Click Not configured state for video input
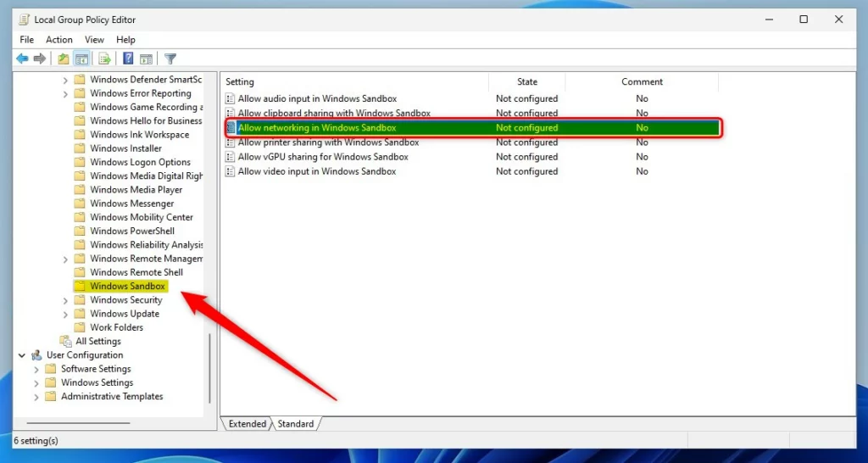Screen dimensions: 868x463 click(x=526, y=171)
